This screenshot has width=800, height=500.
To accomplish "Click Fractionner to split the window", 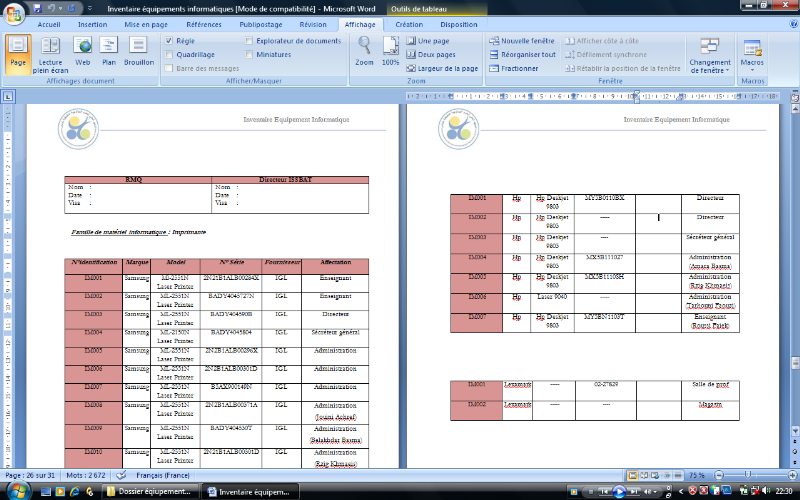I will pos(514,68).
